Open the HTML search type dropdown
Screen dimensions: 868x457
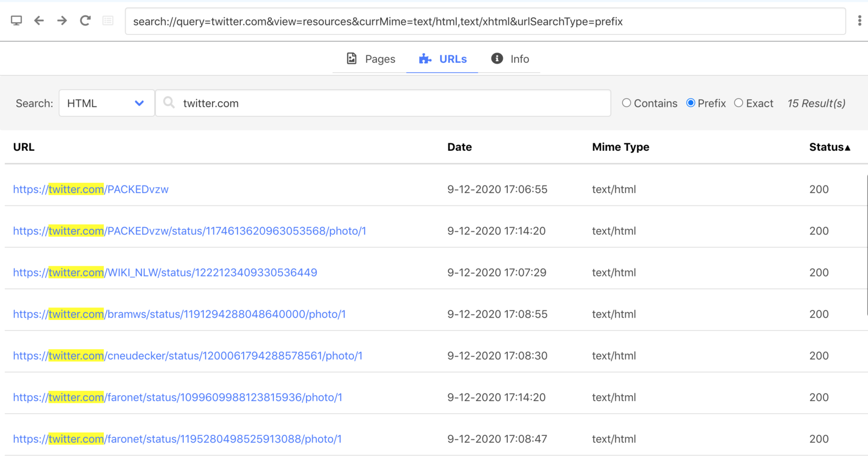tap(106, 103)
